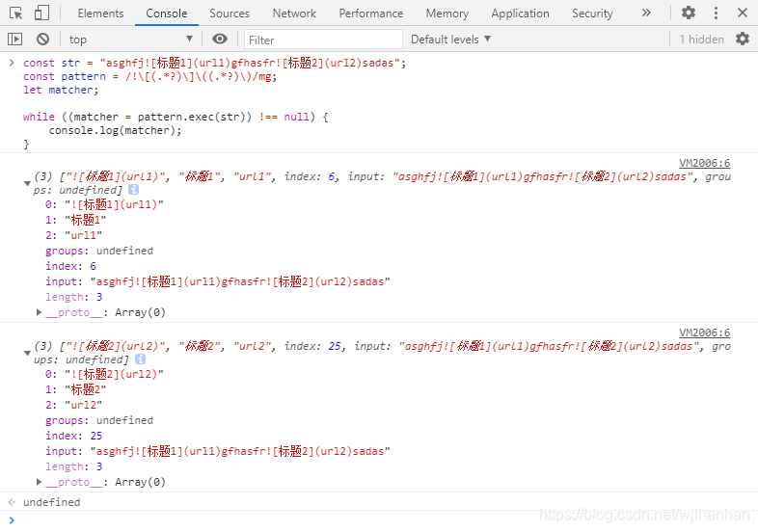Image resolution: width=758 pixels, height=532 pixels.
Task: Open the first VM2006:6 source link
Action: [x=704, y=163]
